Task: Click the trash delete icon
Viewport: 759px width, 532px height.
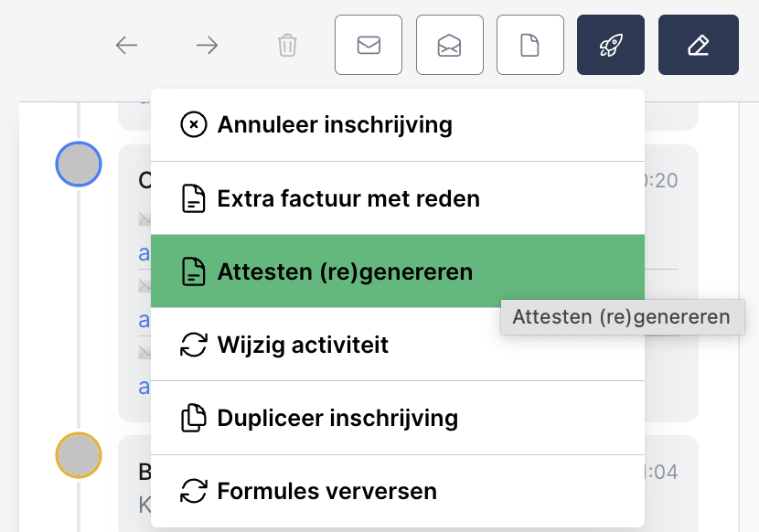Action: click(287, 45)
